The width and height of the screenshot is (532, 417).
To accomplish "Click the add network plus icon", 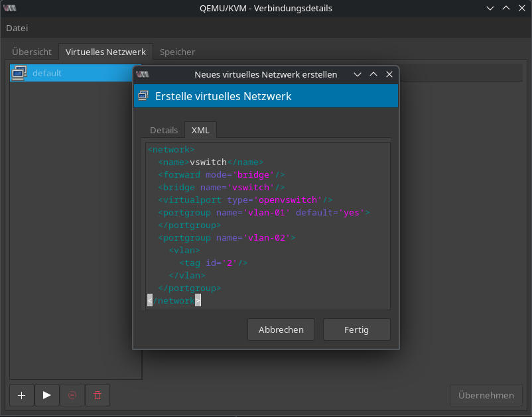I will (x=22, y=395).
